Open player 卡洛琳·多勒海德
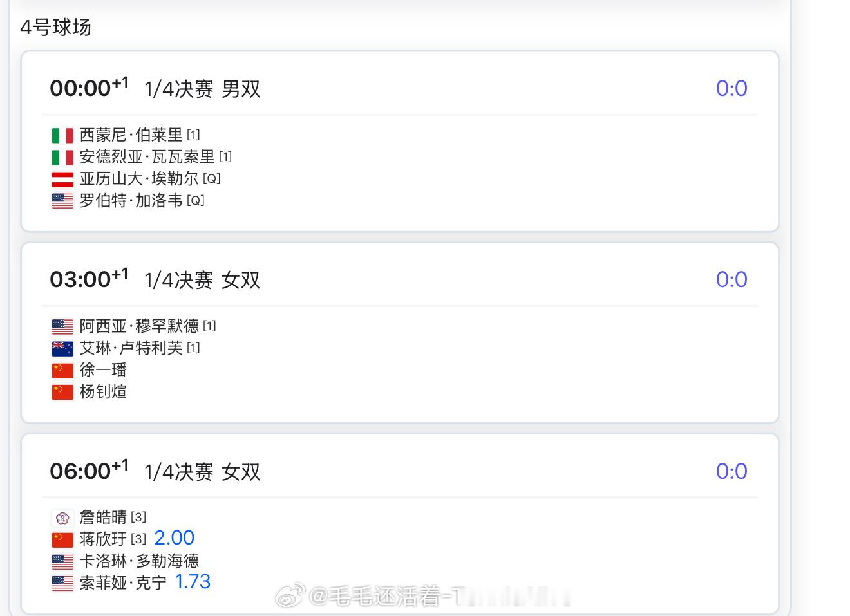The height and width of the screenshot is (616, 850). [x=139, y=561]
